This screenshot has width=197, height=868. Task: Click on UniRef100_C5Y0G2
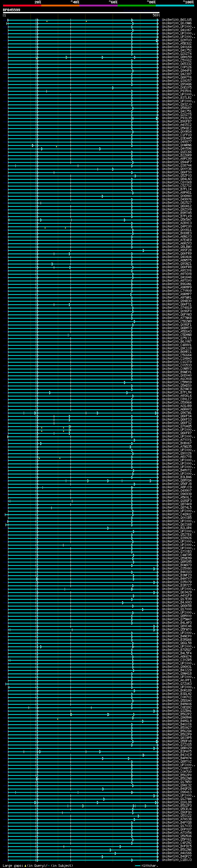pyautogui.click(x=177, y=60)
